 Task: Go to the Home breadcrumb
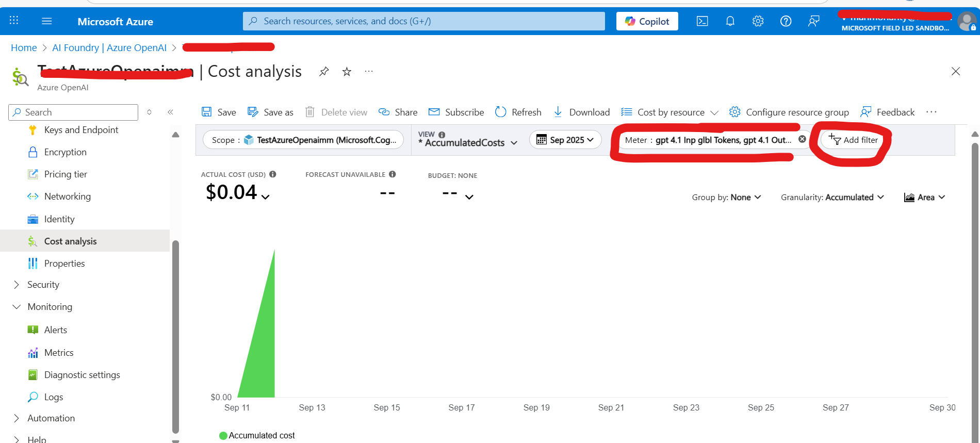click(x=24, y=48)
